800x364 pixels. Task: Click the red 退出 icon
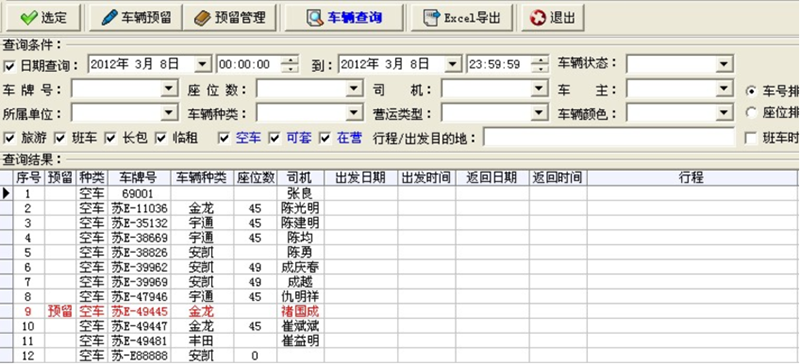(x=538, y=18)
